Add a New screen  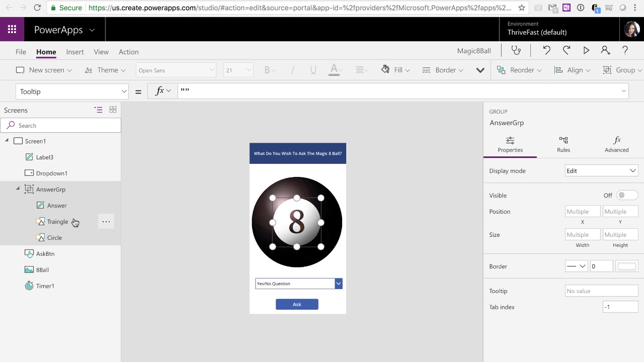tap(44, 70)
